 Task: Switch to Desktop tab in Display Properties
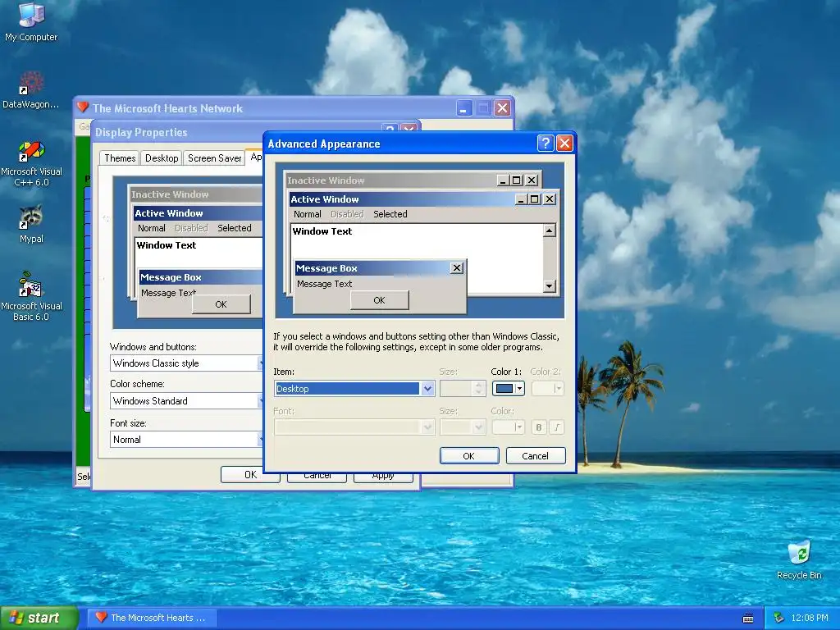(x=162, y=158)
